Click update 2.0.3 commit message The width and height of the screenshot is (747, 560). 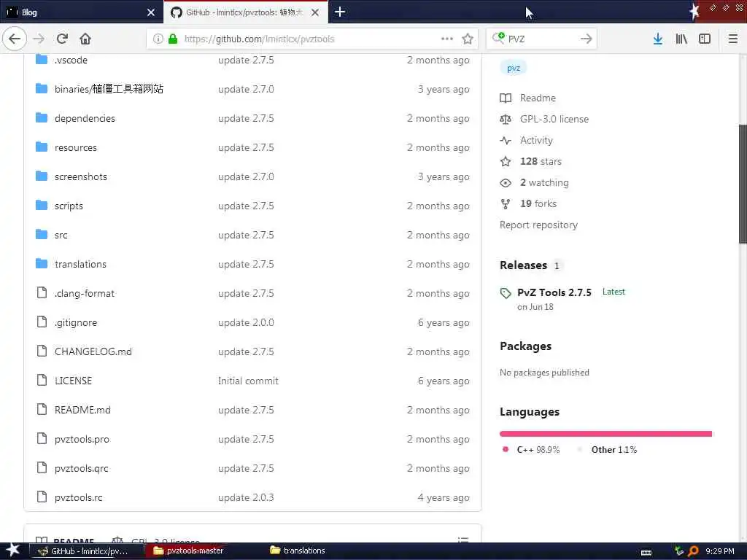[x=246, y=497]
